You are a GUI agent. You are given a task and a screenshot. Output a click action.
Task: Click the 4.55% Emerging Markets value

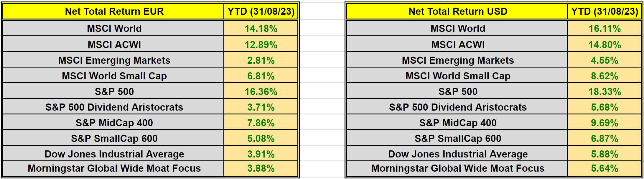click(x=605, y=60)
